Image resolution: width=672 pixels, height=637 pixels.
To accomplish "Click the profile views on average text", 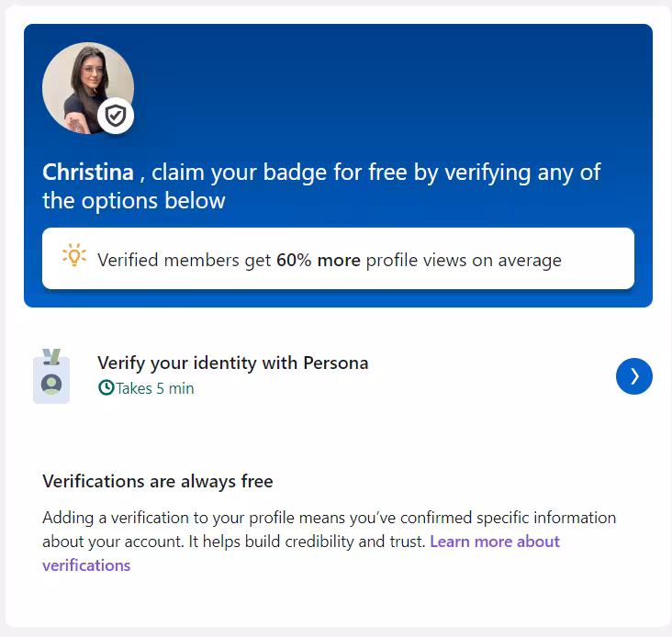I will coord(464,260).
